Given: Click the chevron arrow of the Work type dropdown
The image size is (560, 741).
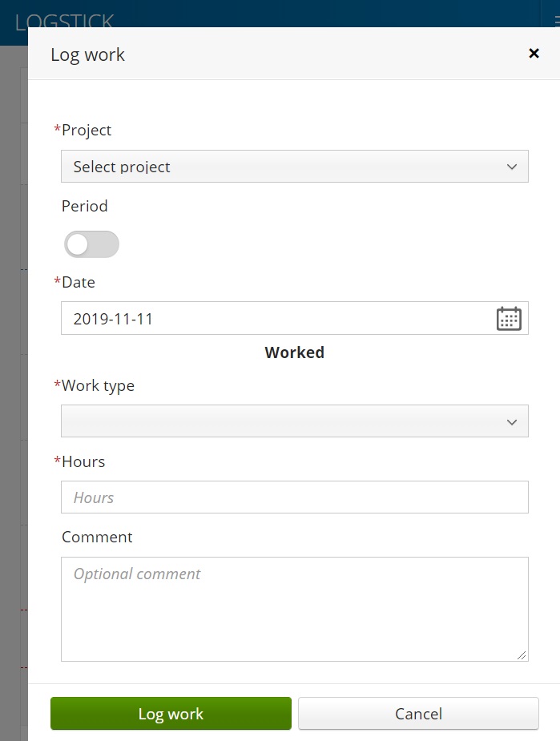Looking at the screenshot, I should pos(512,422).
